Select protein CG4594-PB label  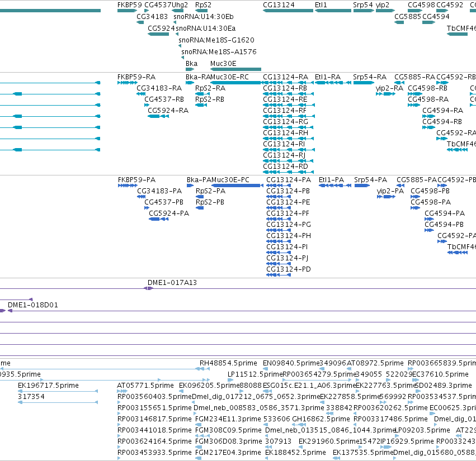pos(444,225)
